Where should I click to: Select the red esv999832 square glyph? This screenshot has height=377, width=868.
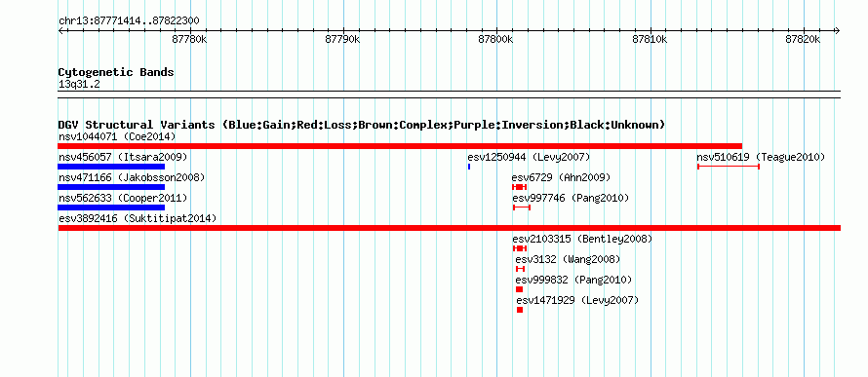(x=519, y=289)
